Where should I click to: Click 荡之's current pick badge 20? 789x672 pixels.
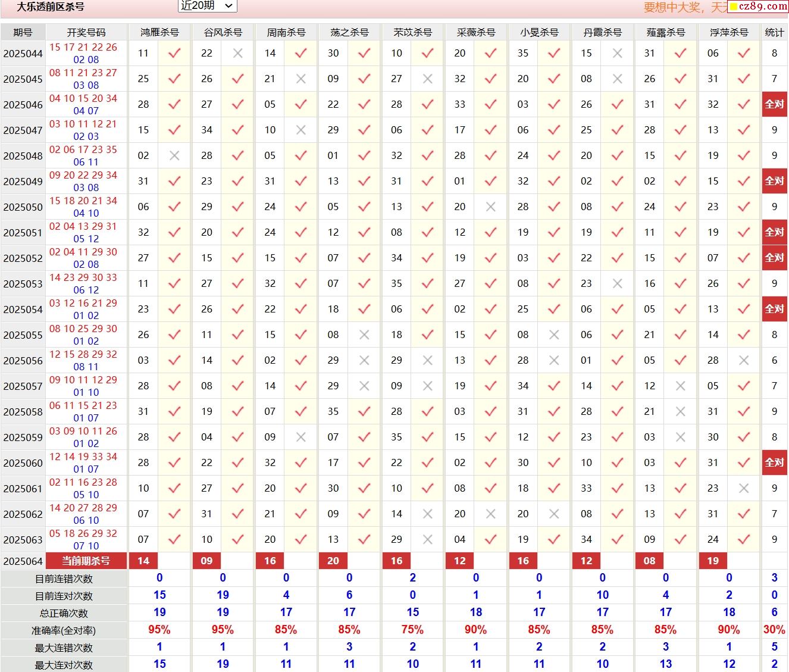click(333, 561)
